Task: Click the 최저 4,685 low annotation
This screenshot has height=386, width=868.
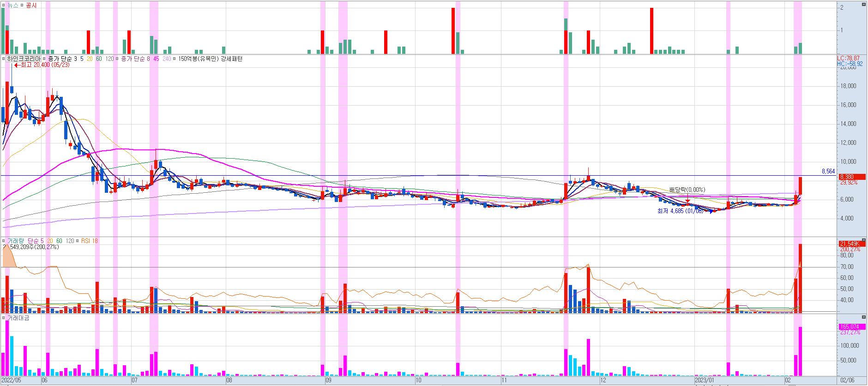Action: (681, 211)
